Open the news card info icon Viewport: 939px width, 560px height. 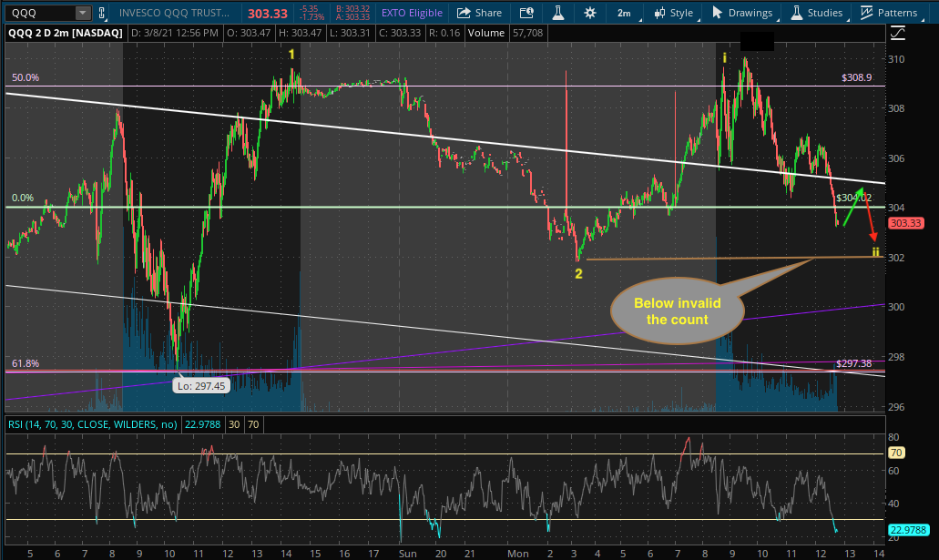point(525,13)
